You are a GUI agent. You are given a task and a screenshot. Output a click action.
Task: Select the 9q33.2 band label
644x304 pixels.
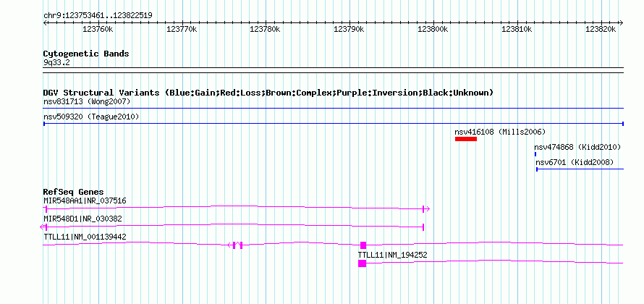pyautogui.click(x=56, y=62)
